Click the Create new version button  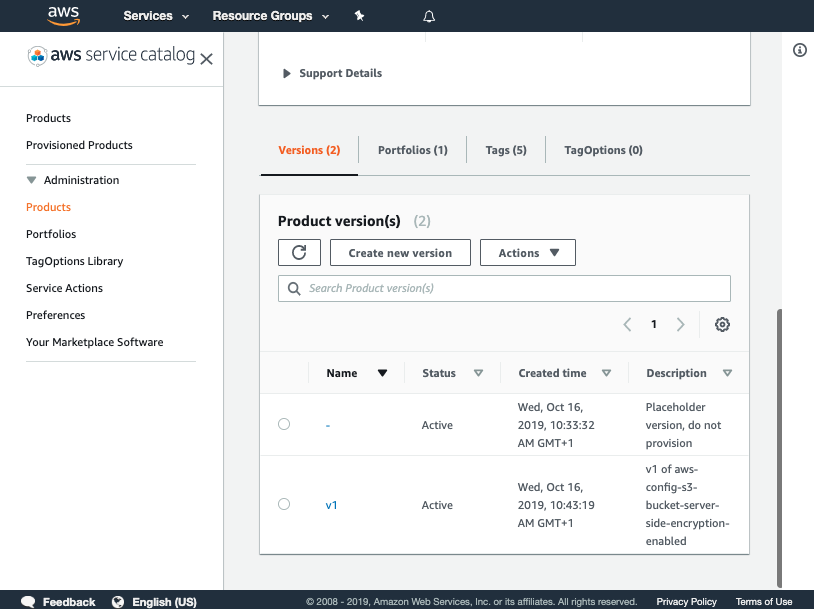tap(400, 252)
